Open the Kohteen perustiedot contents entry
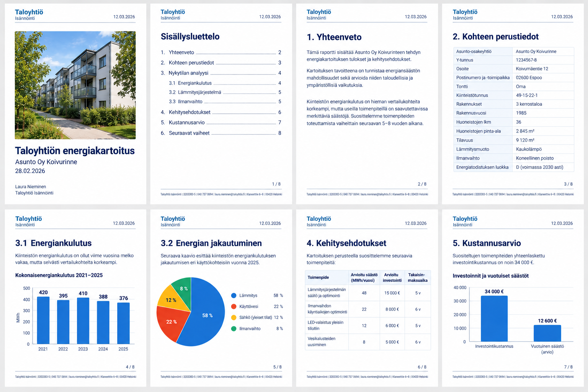 point(221,63)
